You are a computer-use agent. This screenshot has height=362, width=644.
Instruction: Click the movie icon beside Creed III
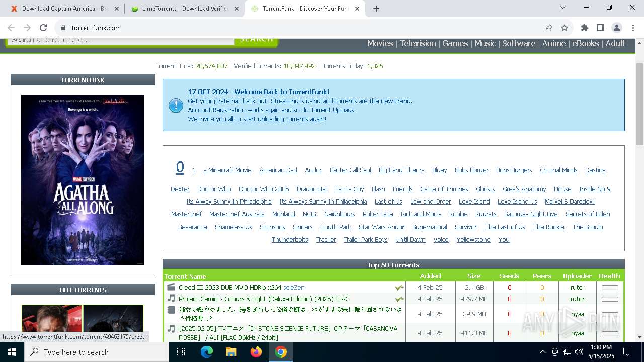pyautogui.click(x=171, y=287)
